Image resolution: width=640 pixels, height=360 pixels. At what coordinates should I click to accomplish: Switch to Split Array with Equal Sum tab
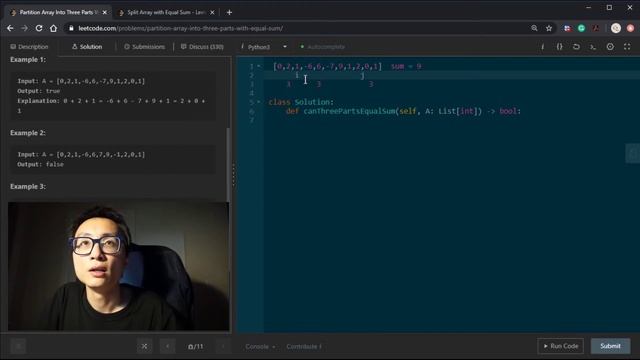pyautogui.click(x=165, y=13)
